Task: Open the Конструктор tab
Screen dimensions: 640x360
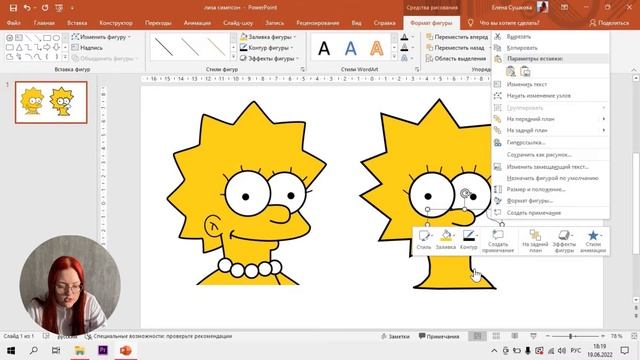Action: (x=116, y=23)
